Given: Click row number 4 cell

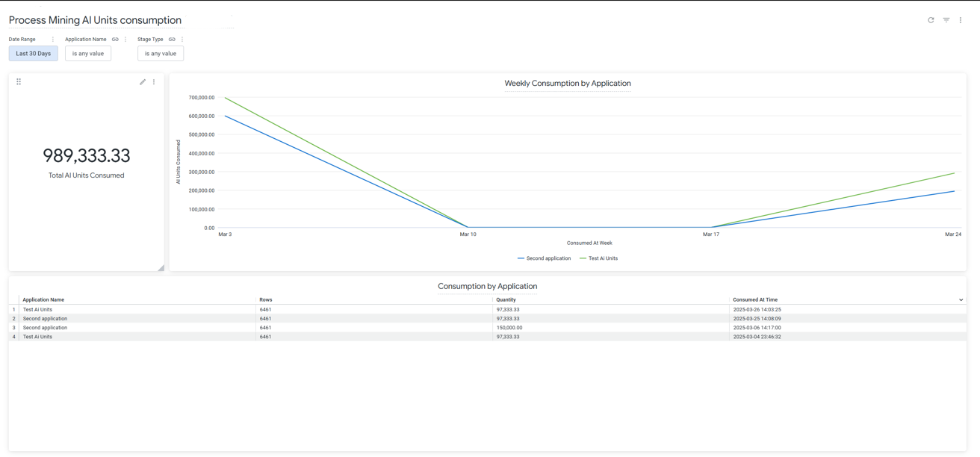Looking at the screenshot, I should [13, 337].
